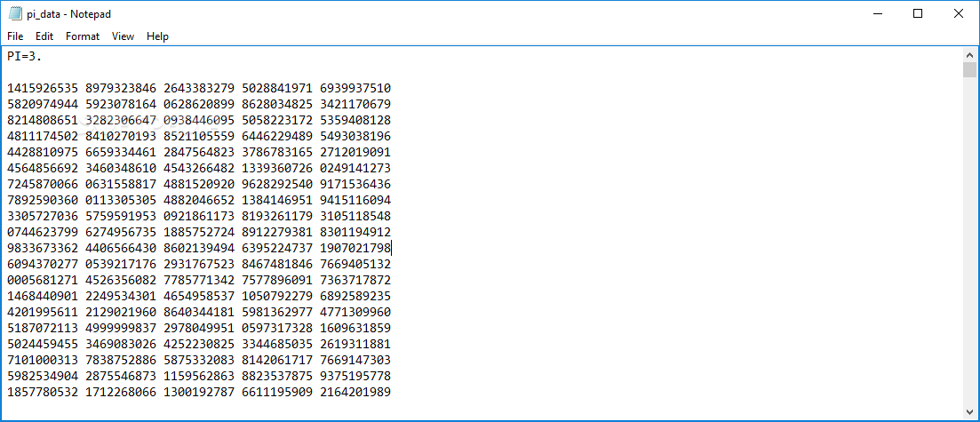Image resolution: width=980 pixels, height=422 pixels.
Task: Click the number 7363717872
Action: click(x=355, y=280)
